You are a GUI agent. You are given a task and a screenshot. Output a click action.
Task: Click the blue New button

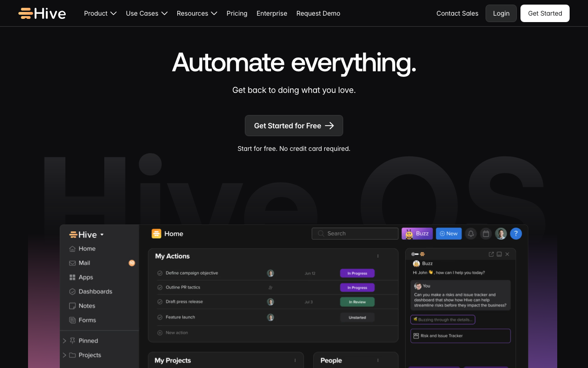point(449,234)
